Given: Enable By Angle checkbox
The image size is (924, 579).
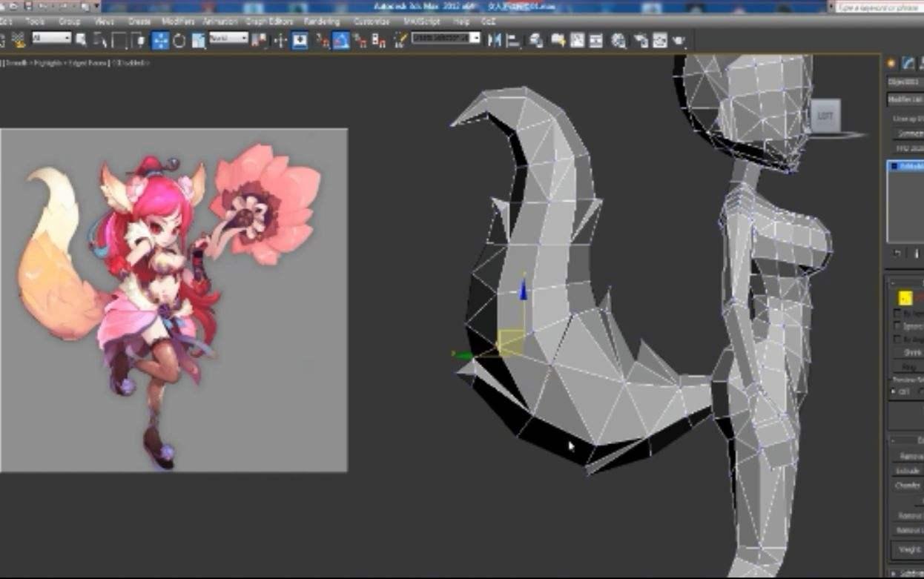Looking at the screenshot, I should [897, 339].
